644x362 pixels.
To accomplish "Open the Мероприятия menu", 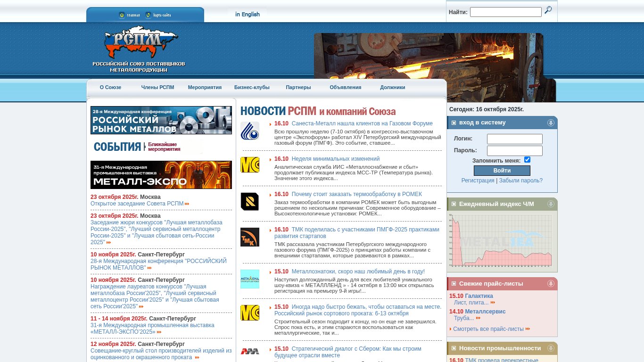I will (x=205, y=87).
